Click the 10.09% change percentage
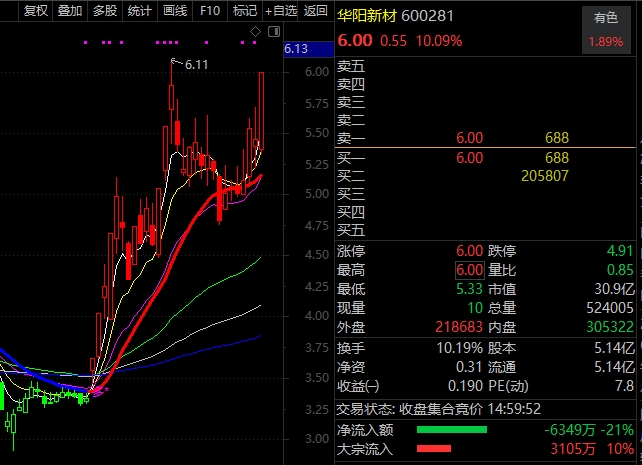 pos(439,41)
